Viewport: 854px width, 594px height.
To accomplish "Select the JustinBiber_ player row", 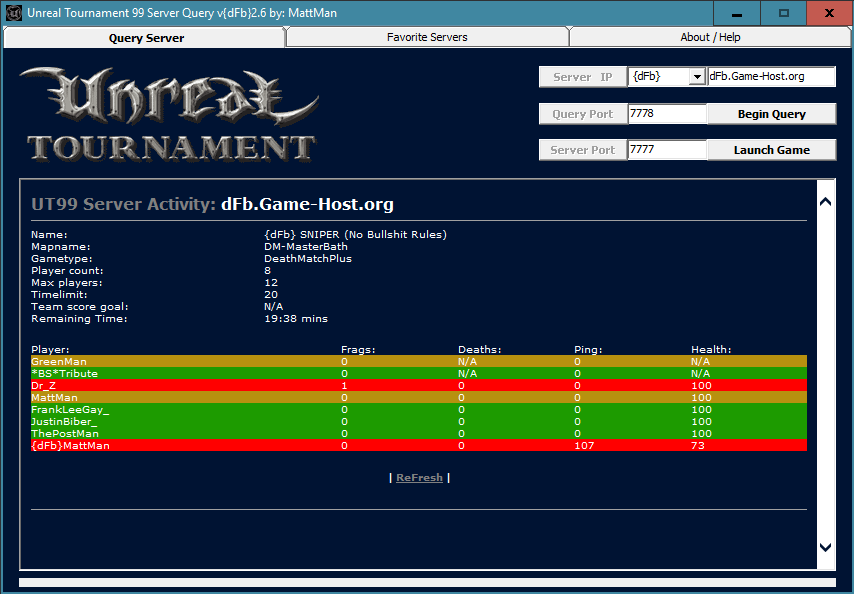I will coord(419,421).
